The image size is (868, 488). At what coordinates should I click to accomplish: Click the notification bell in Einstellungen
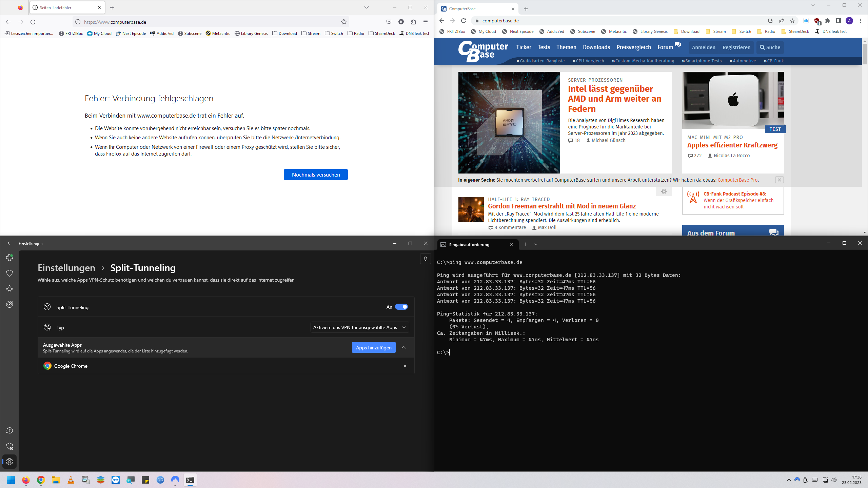click(426, 259)
